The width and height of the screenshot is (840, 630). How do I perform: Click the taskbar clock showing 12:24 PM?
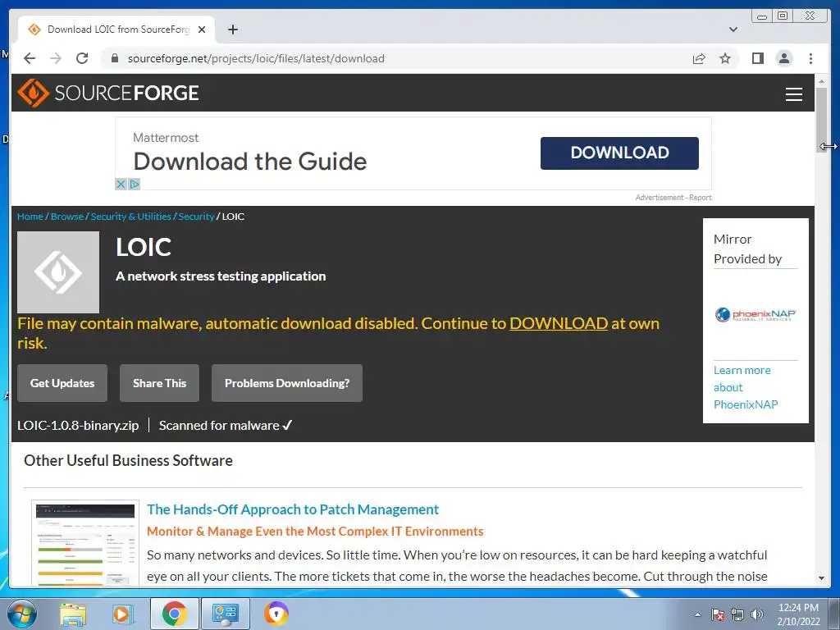click(798, 614)
